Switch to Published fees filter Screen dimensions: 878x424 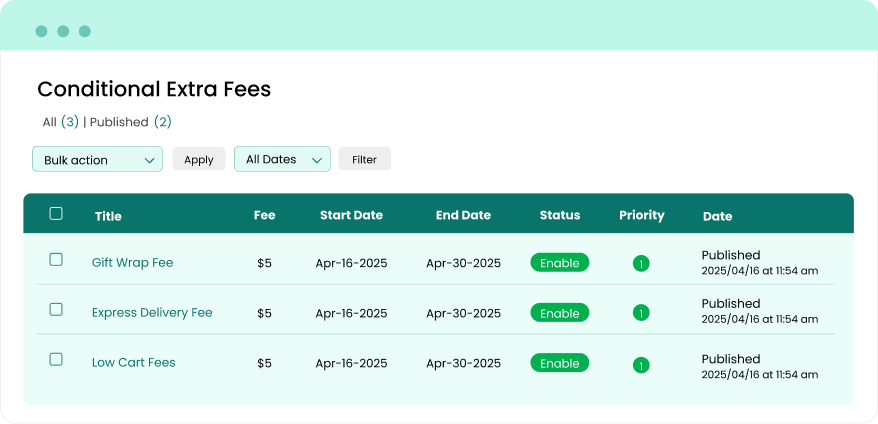tap(130, 122)
